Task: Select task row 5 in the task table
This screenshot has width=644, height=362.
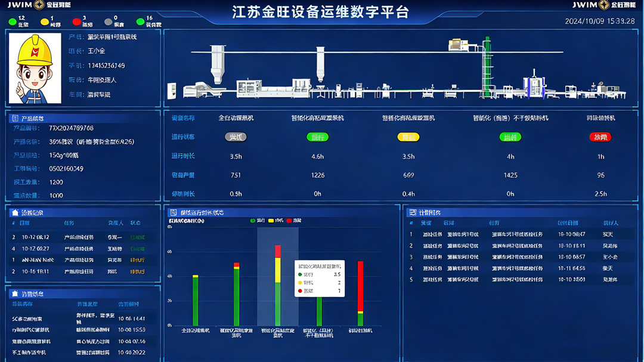Action: pos(513,279)
